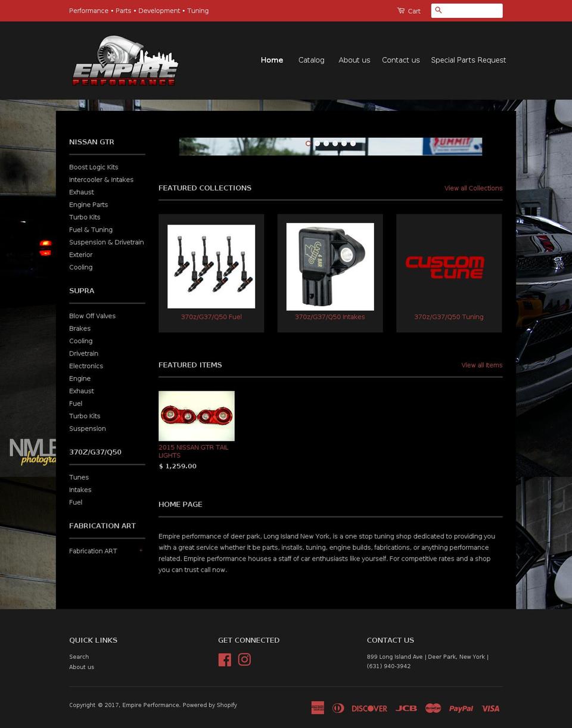Image resolution: width=572 pixels, height=728 pixels.
Task: Open Supra Electronics category
Action: (x=86, y=366)
